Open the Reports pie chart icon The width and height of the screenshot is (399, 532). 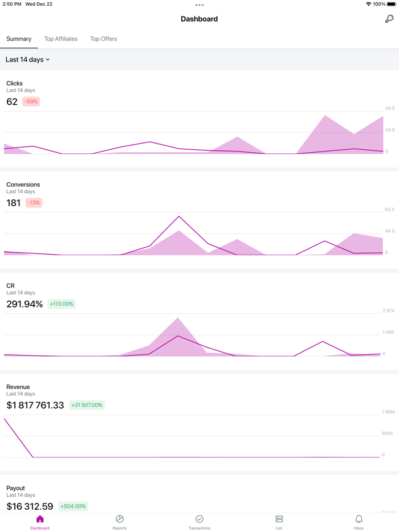click(120, 519)
